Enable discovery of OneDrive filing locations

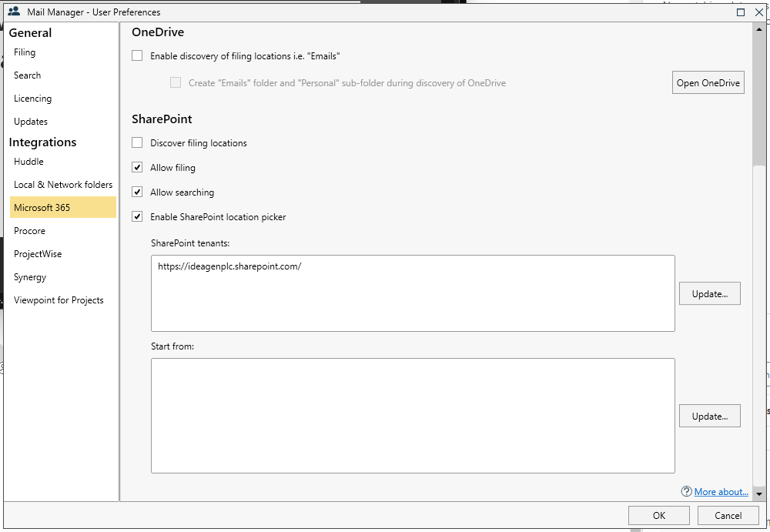pyautogui.click(x=138, y=55)
